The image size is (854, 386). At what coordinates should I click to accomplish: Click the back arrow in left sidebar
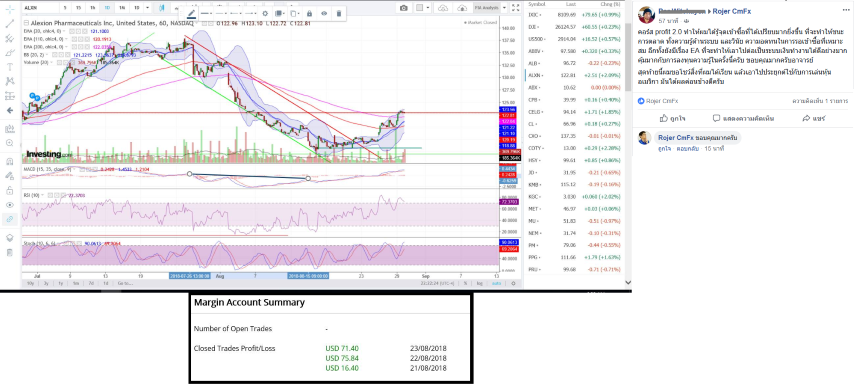point(9,110)
